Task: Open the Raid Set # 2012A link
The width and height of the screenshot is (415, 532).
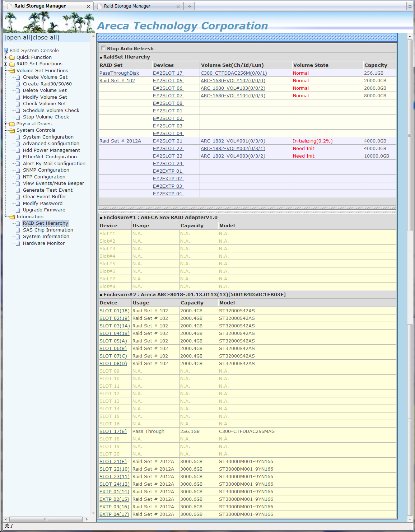Action: click(120, 141)
